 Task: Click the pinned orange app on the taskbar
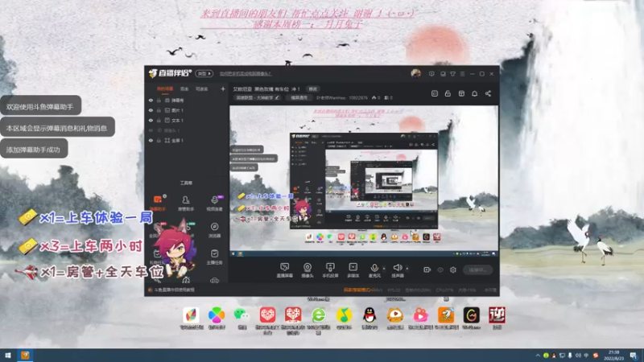tap(25, 356)
